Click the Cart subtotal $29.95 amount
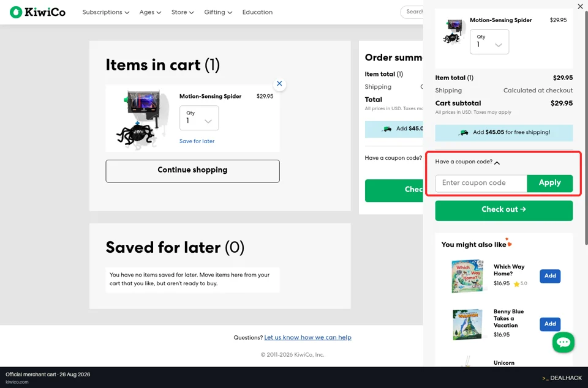Image resolution: width=588 pixels, height=388 pixels. (x=562, y=103)
